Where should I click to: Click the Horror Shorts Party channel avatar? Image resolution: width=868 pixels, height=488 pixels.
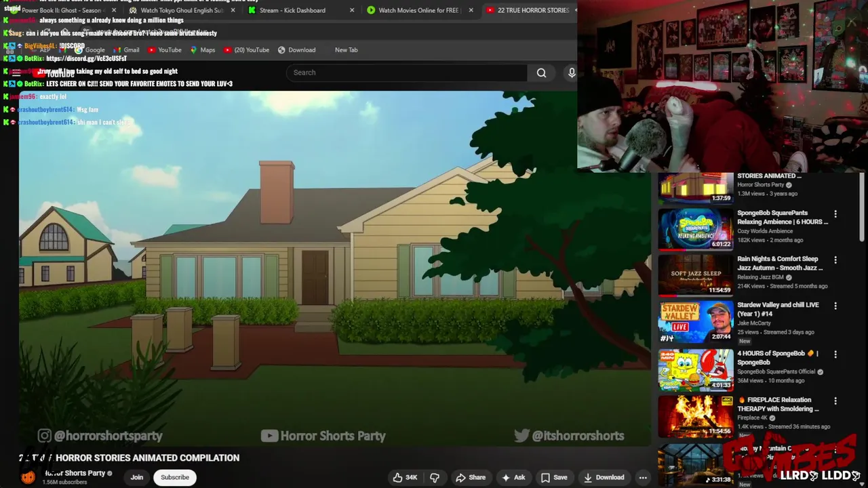pyautogui.click(x=28, y=477)
